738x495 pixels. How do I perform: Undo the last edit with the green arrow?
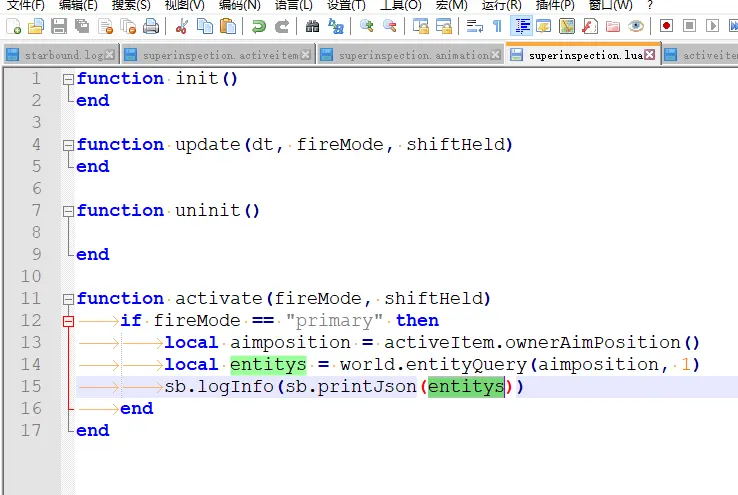coord(258,26)
